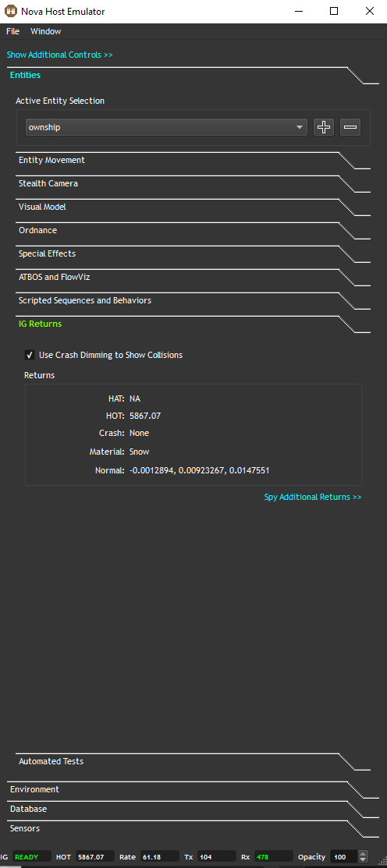Click the minus icon to remove entity

[350, 127]
